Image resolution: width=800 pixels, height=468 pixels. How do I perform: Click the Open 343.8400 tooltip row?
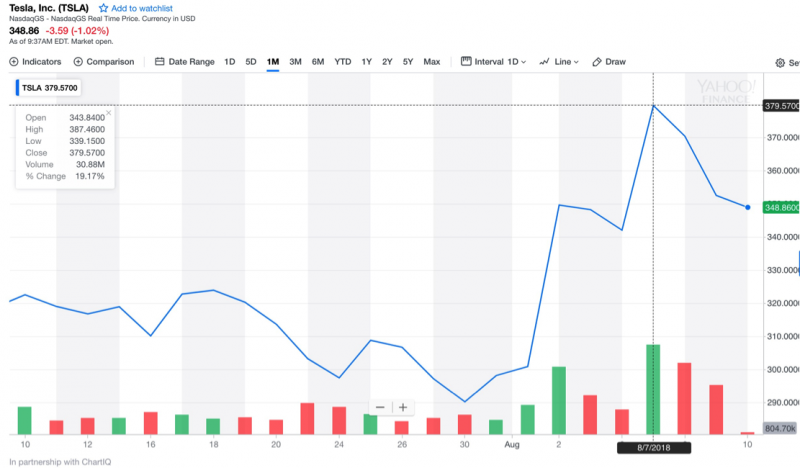pos(65,117)
